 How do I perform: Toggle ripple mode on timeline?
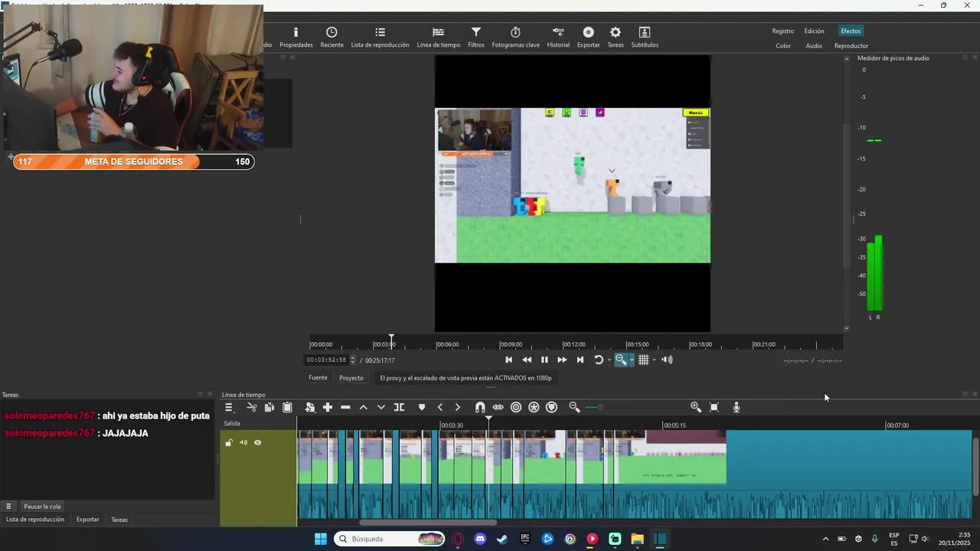516,407
